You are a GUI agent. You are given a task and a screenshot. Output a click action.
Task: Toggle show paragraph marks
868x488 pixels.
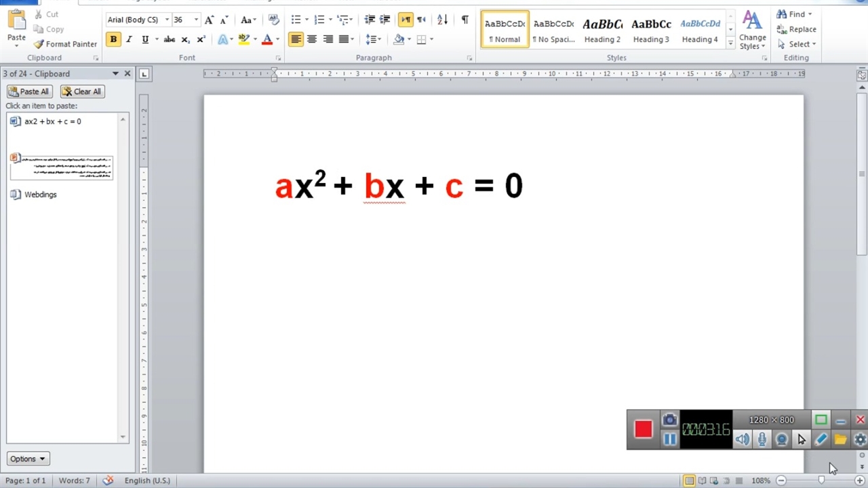[465, 20]
